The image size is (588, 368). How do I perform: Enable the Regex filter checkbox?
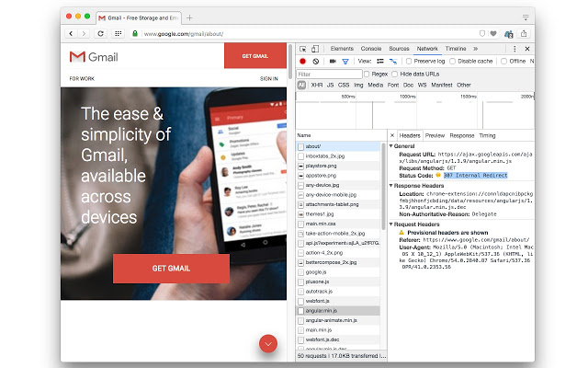point(367,74)
